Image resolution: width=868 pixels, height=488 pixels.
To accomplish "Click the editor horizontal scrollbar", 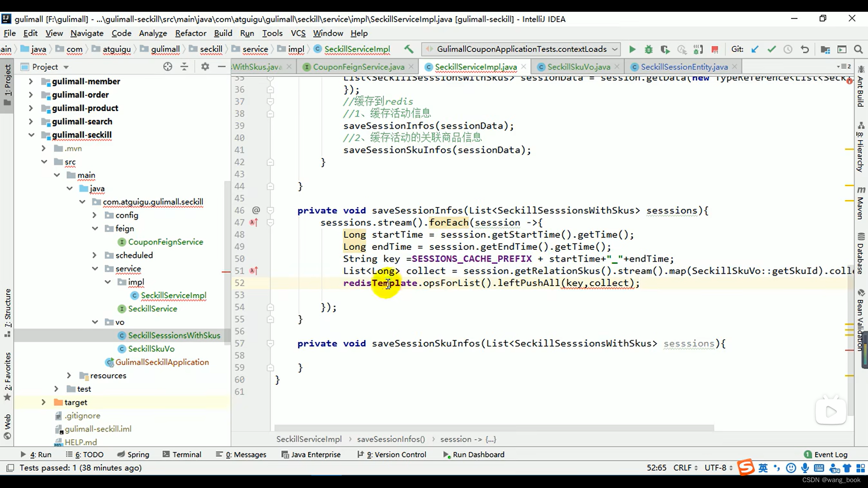I will [x=494, y=427].
